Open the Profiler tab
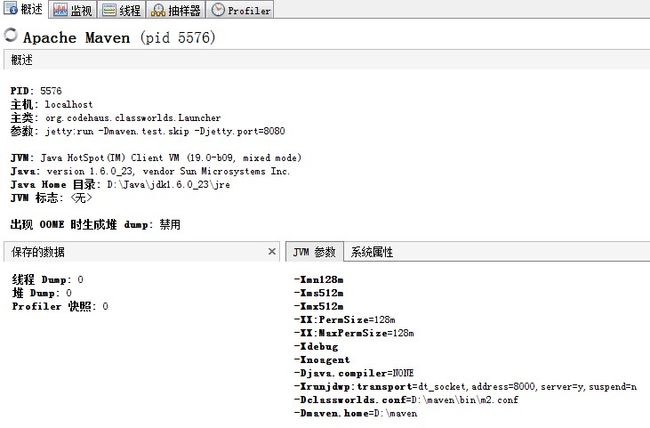 [x=240, y=10]
